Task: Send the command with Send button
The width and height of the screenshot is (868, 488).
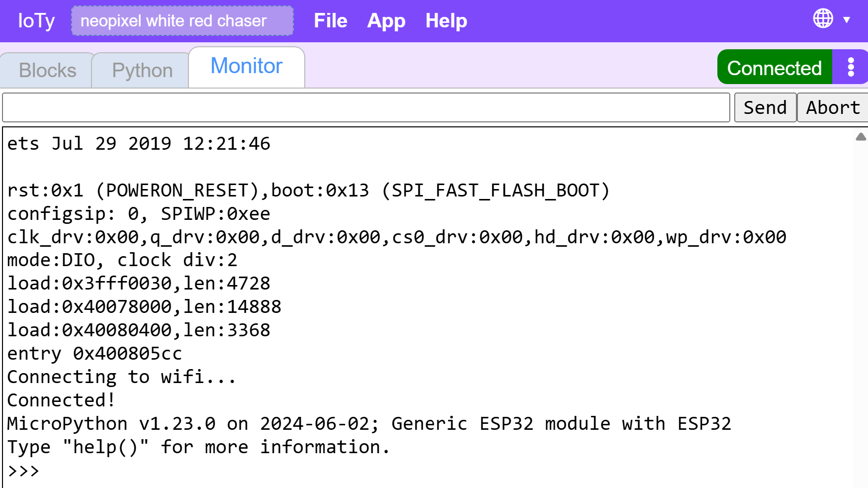Action: pos(765,107)
